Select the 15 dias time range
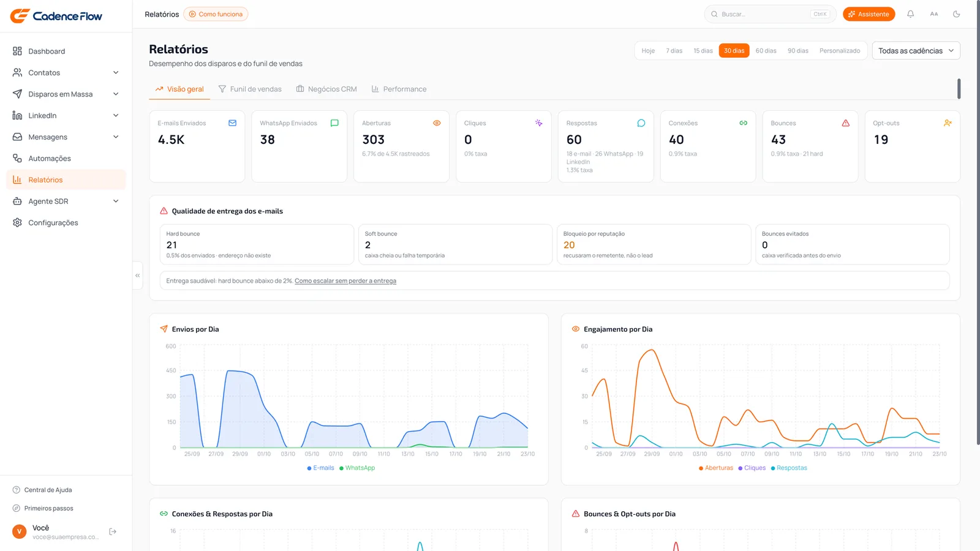 (703, 51)
